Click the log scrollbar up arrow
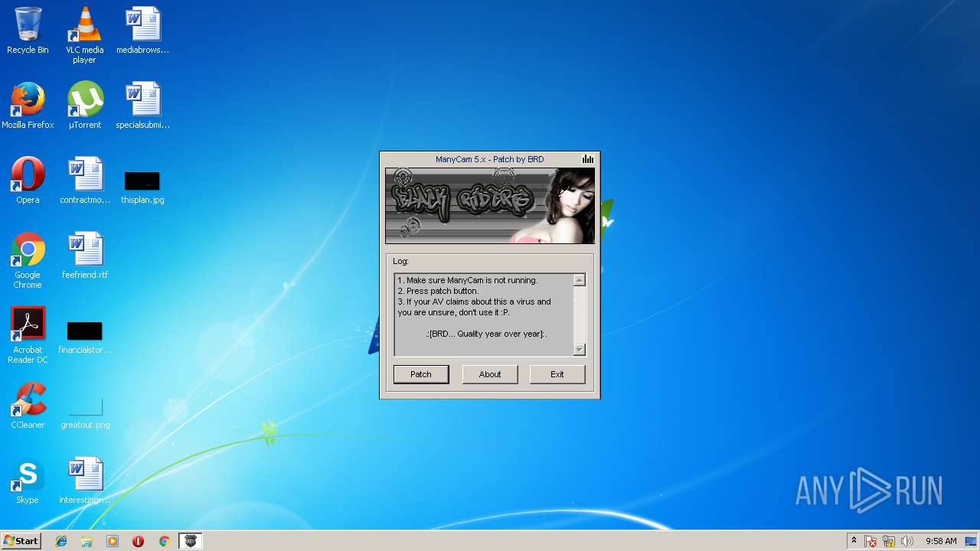 pyautogui.click(x=580, y=280)
